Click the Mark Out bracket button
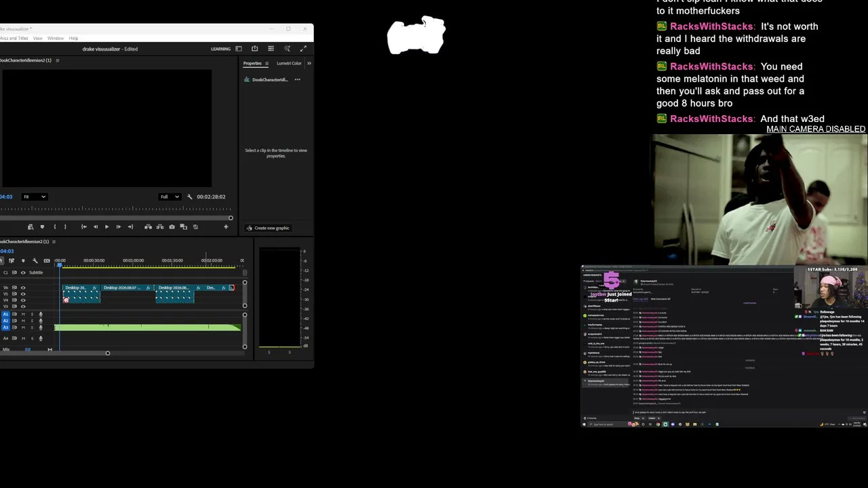The width and height of the screenshot is (868, 488). (65, 227)
